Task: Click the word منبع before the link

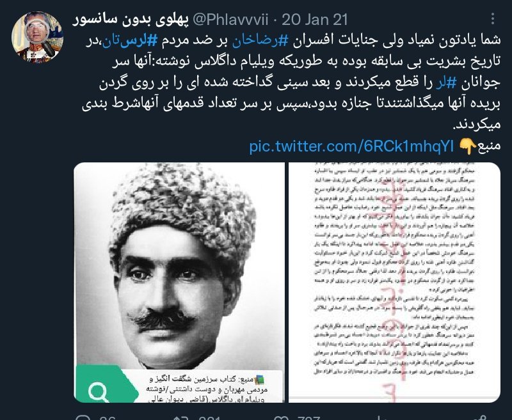Action: (489, 146)
